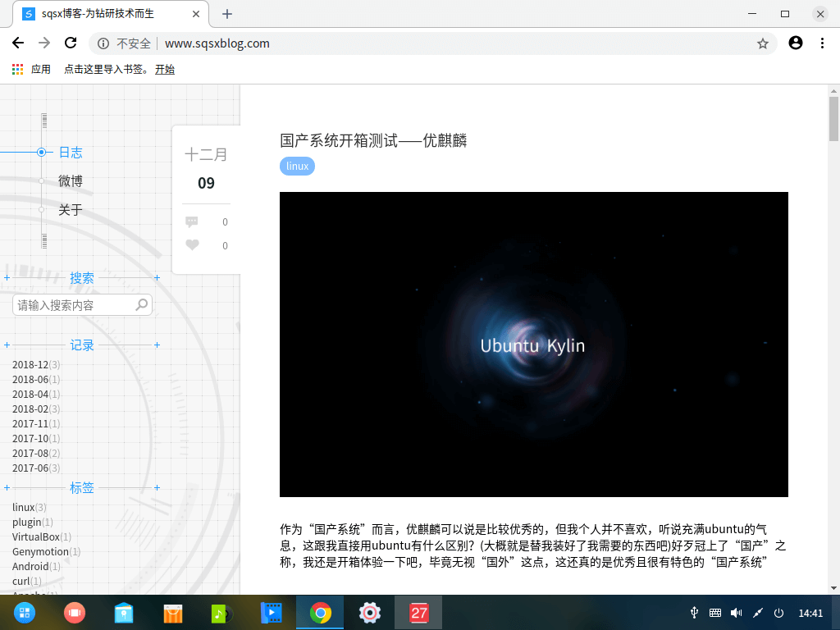Click the blue linux tag badge
840x630 pixels.
click(x=297, y=166)
